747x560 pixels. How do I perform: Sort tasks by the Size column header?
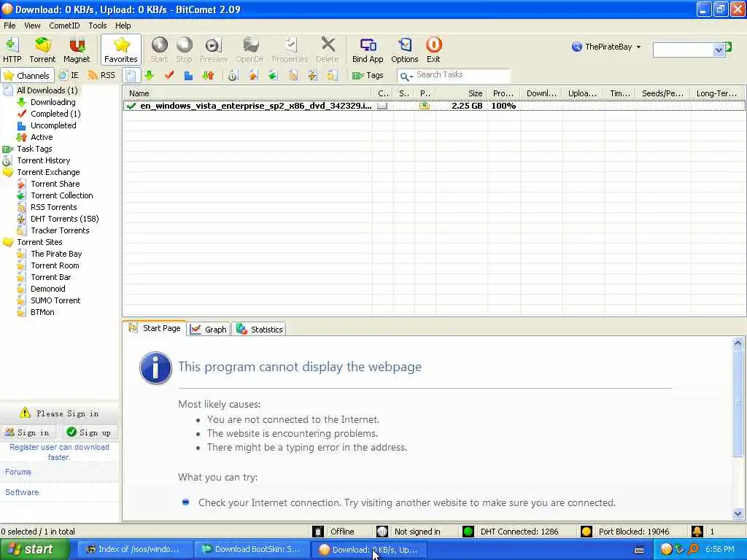click(462, 93)
